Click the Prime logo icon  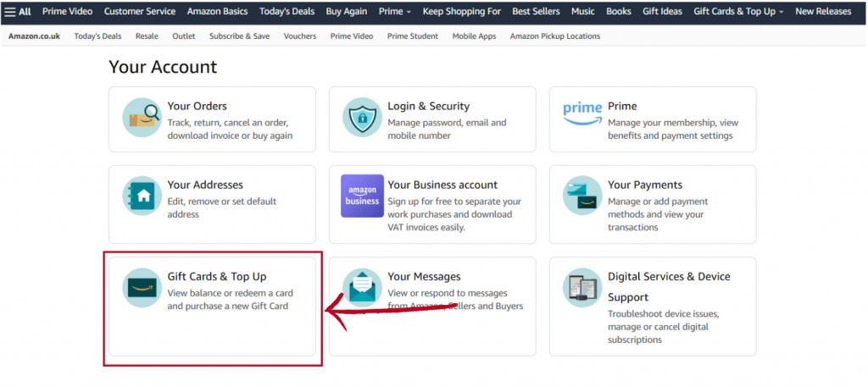pyautogui.click(x=582, y=113)
